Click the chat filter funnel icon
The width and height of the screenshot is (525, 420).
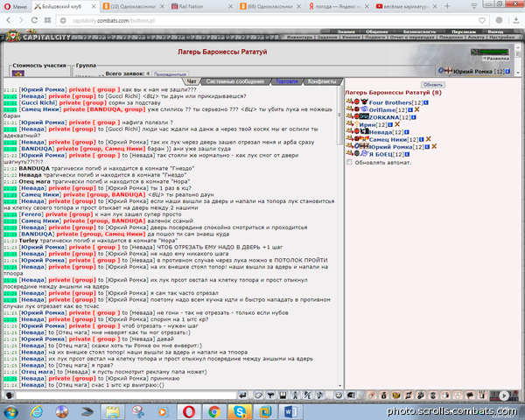[270, 395]
